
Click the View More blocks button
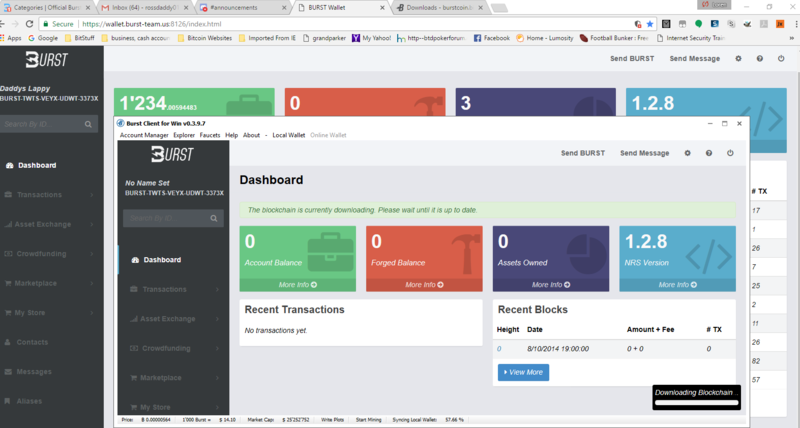(523, 372)
